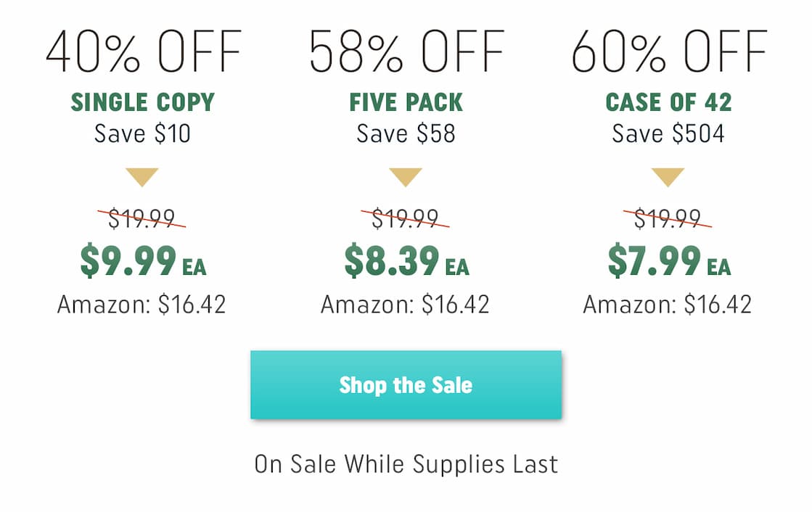The width and height of the screenshot is (812, 512).
Task: Click the crossed-out $19.99 above $9.99
Action: (x=142, y=218)
